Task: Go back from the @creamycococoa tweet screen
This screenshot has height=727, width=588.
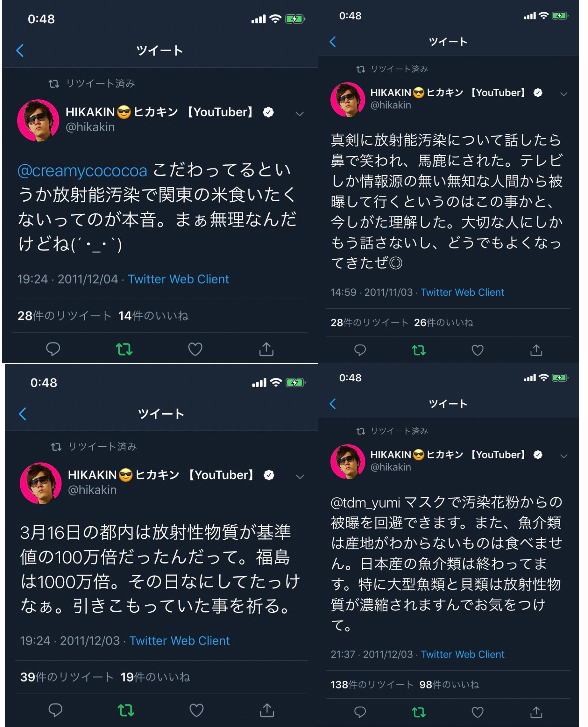Action: [x=20, y=51]
